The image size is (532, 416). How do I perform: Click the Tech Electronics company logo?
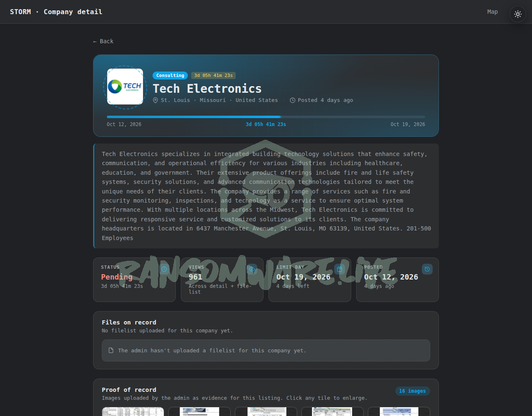coord(125,87)
